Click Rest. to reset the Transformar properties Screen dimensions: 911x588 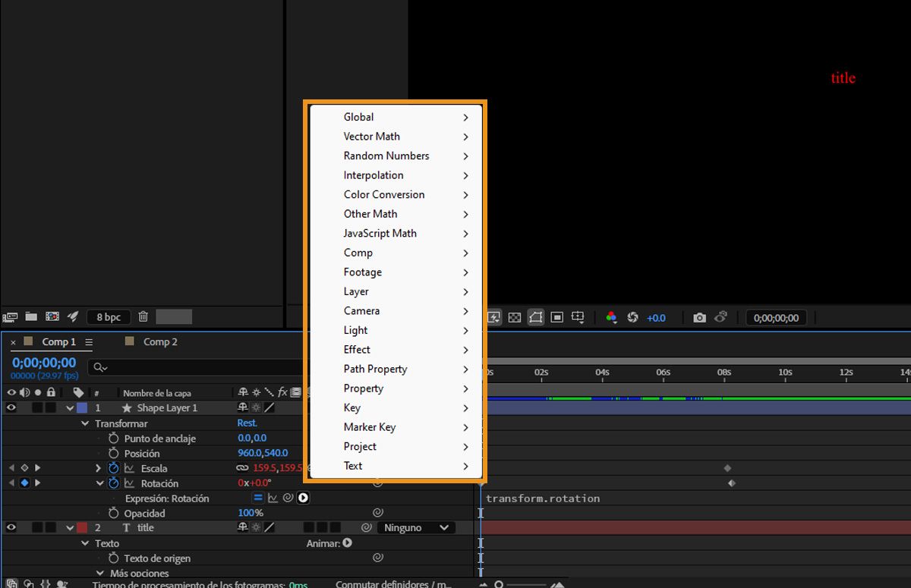pyautogui.click(x=247, y=423)
